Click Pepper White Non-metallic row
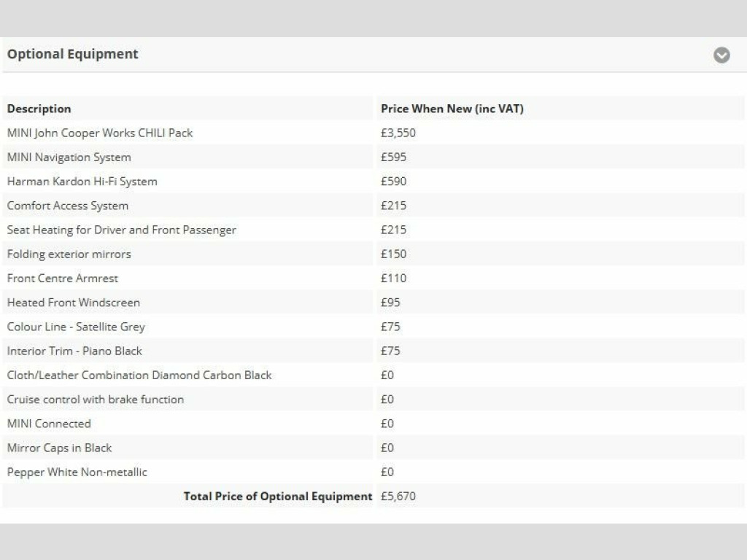747x560 pixels. coord(77,472)
